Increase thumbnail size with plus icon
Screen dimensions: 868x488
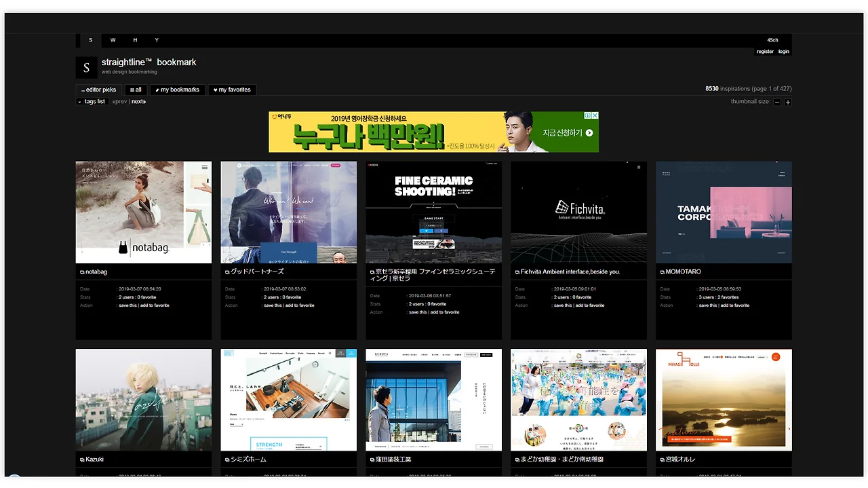pyautogui.click(x=788, y=102)
